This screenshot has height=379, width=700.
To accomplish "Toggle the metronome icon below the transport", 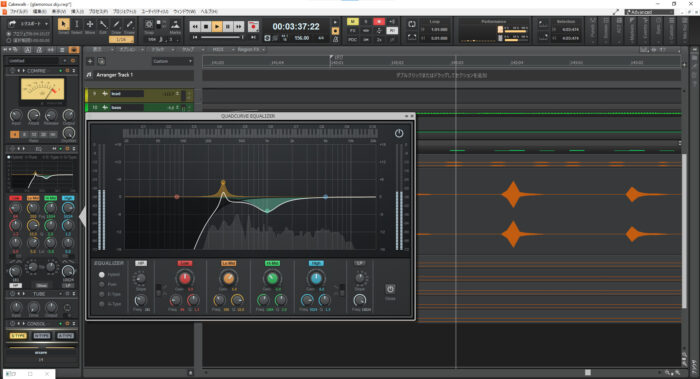I will tap(335, 39).
